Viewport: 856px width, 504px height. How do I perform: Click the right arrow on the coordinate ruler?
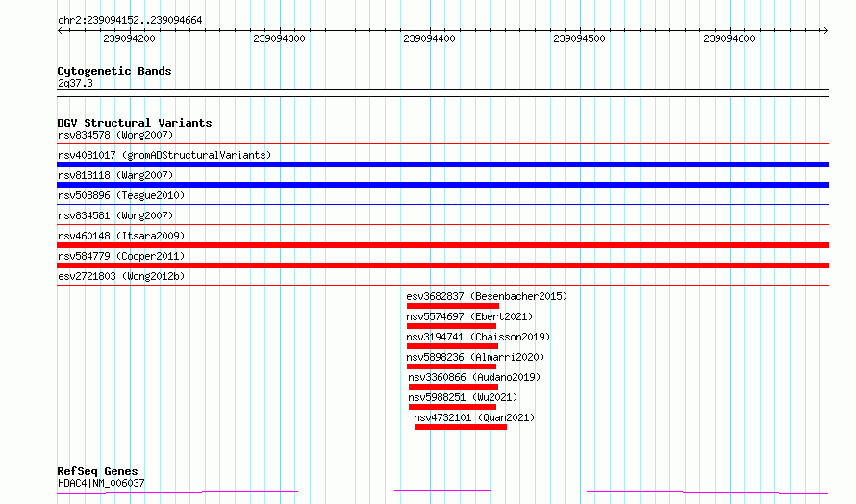[825, 31]
